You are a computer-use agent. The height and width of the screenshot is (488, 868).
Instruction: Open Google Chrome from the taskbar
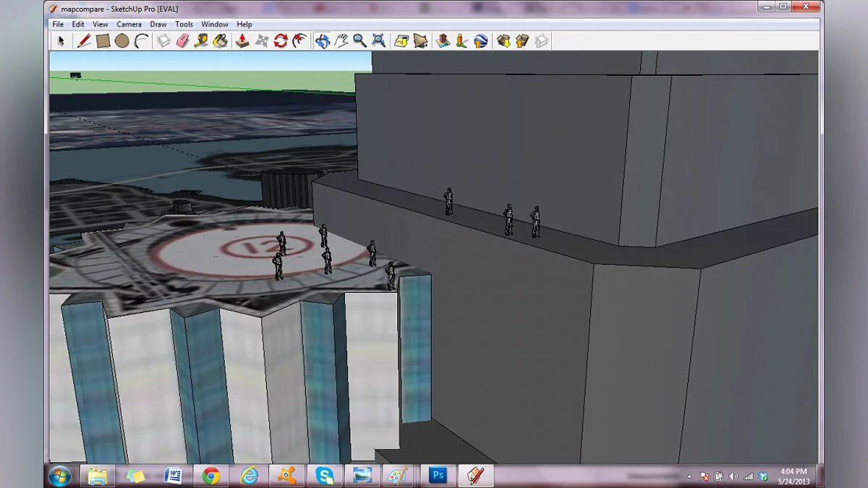(210, 475)
